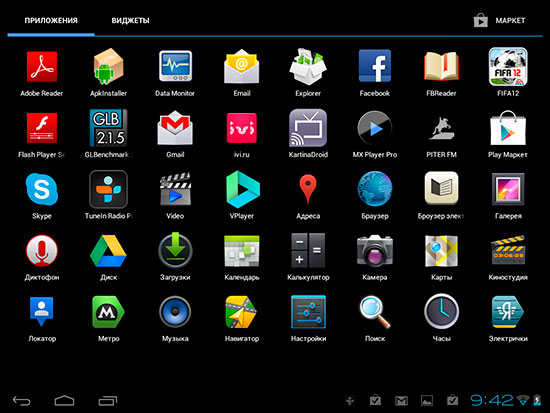This screenshot has height=413, width=550.
Task: Open Часы clock app
Action: pyautogui.click(x=441, y=312)
